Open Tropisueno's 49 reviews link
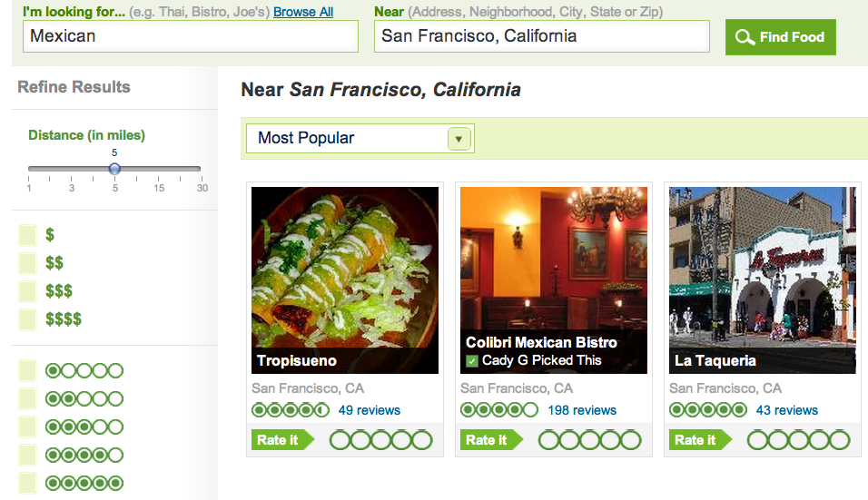The height and width of the screenshot is (500, 868). coord(370,410)
